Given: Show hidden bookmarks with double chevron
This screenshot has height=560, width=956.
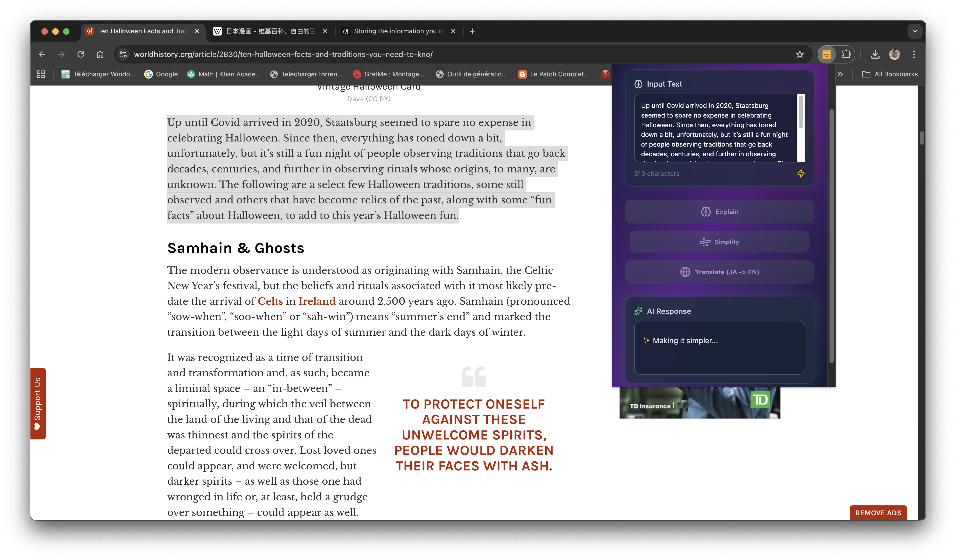Looking at the screenshot, I should [840, 74].
